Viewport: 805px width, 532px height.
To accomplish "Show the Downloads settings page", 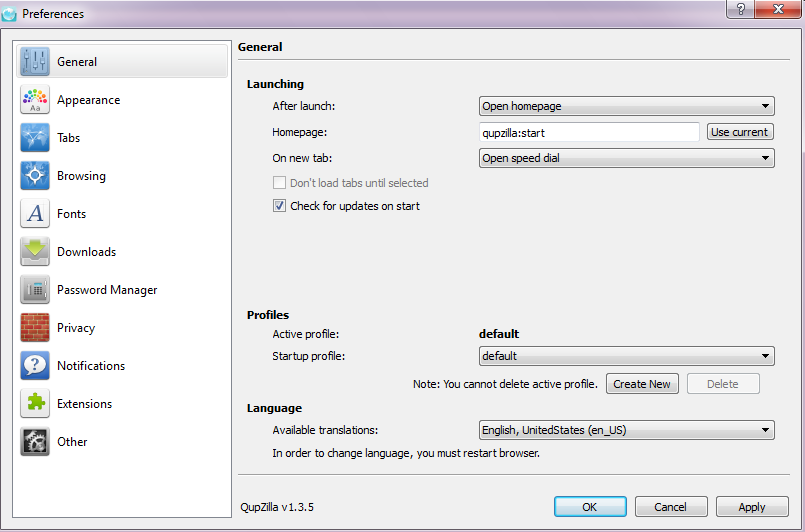I will click(x=122, y=252).
